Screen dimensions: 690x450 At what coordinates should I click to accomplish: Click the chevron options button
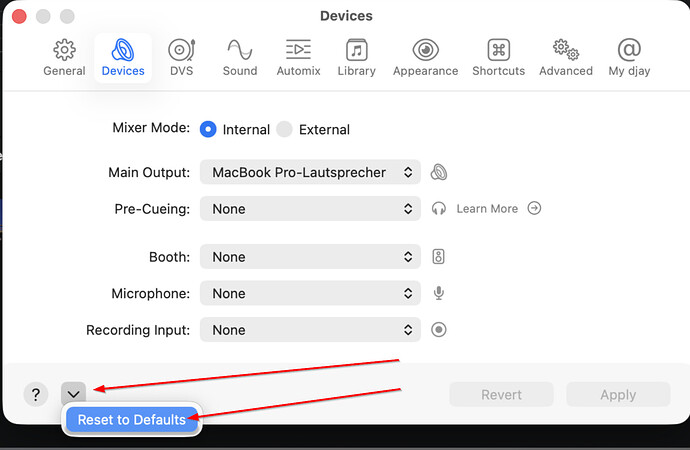point(73,394)
